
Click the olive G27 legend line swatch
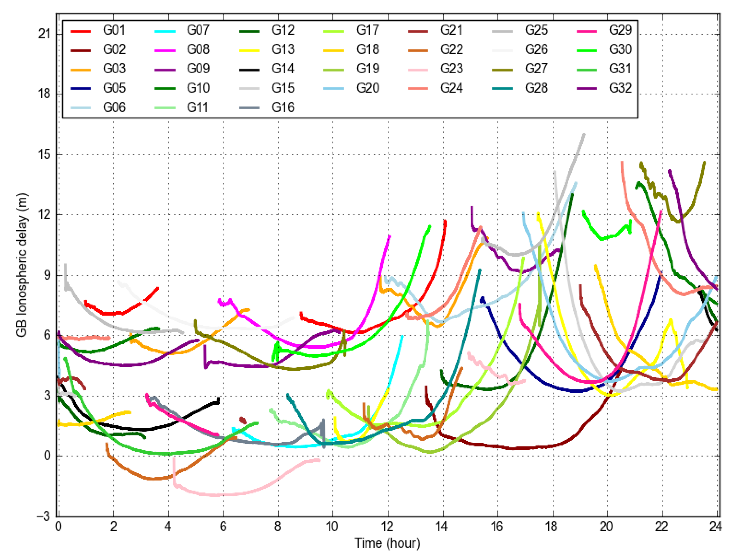click(502, 70)
